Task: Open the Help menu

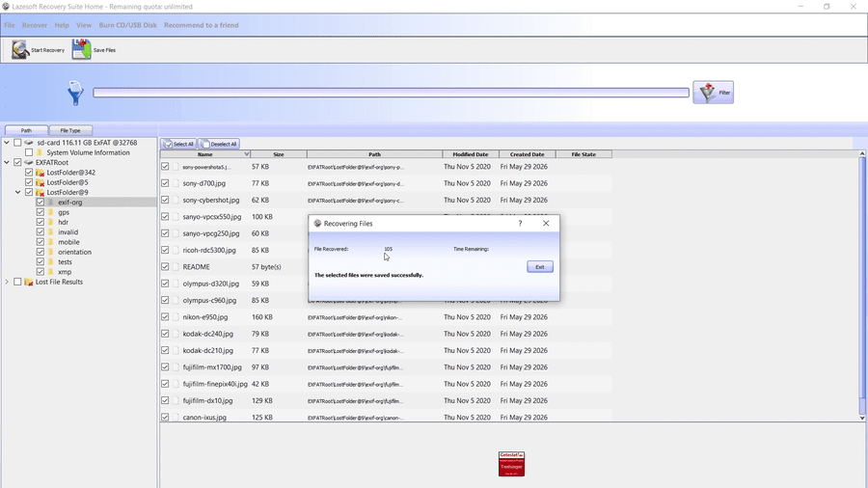Action: tap(62, 25)
